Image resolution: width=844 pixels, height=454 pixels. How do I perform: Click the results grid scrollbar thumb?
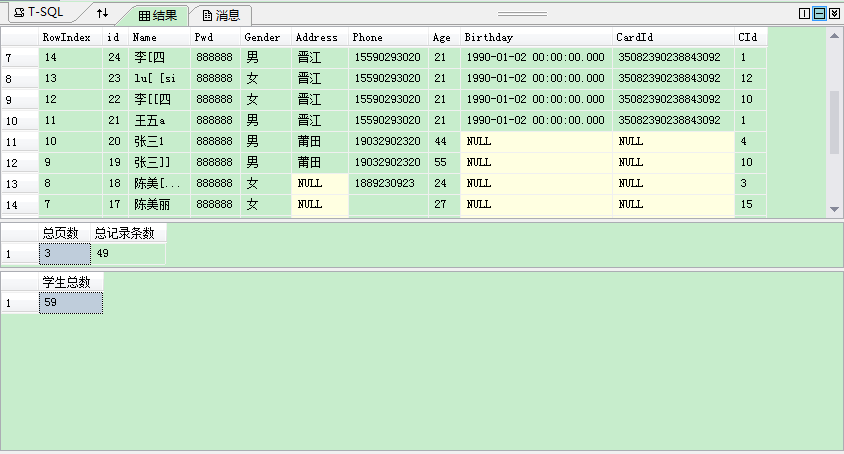click(834, 123)
